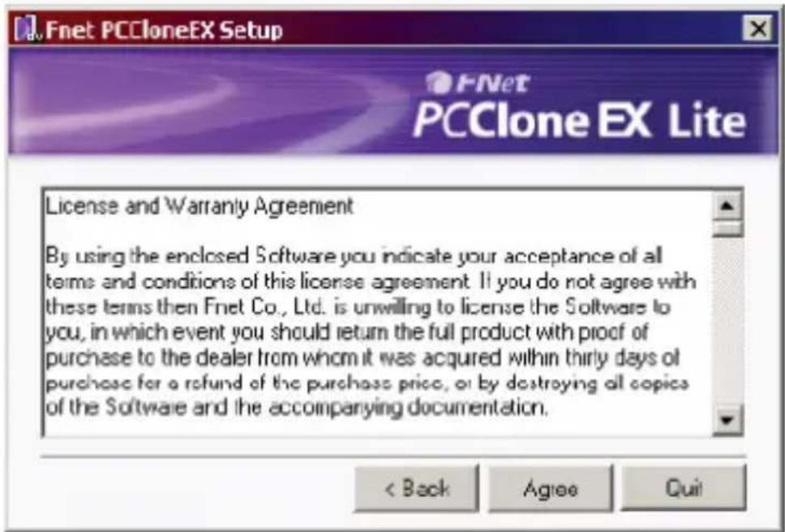Click the Fnet PCCloneEX Setup title bar text

point(164,29)
